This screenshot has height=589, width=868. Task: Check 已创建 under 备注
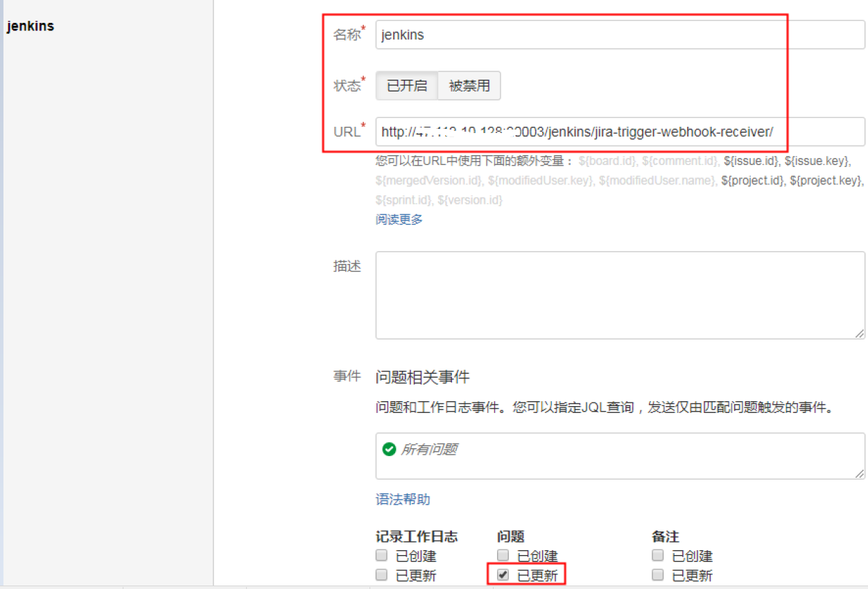(658, 555)
